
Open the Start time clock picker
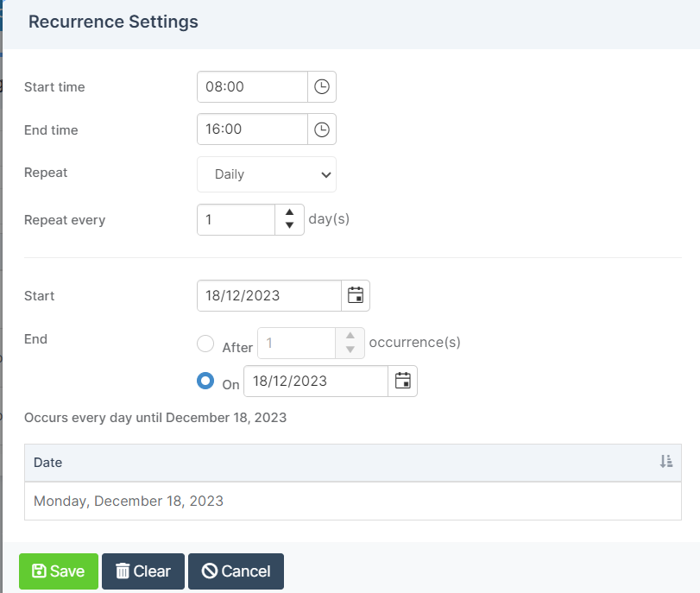click(x=322, y=86)
